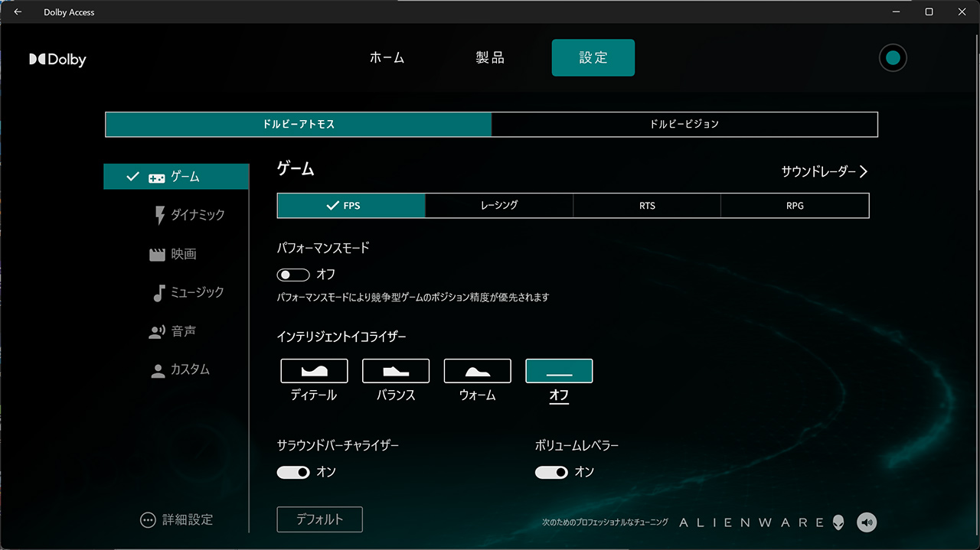Open the Sound Radar chevron
Image resolution: width=980 pixels, height=550 pixels.
click(864, 172)
